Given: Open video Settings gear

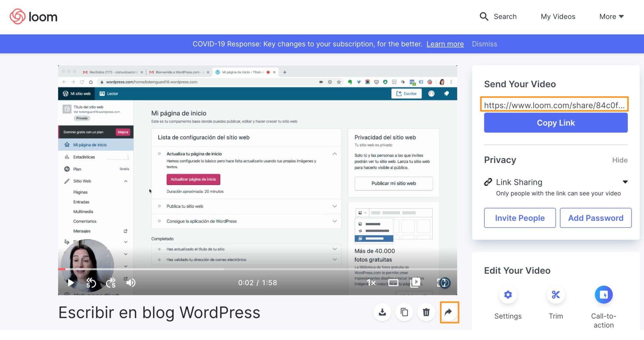Looking at the screenshot, I should coord(508,295).
